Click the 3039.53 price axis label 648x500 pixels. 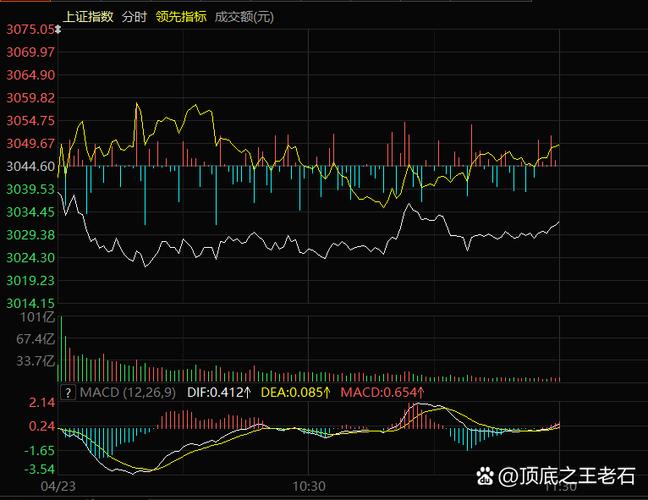coord(30,189)
